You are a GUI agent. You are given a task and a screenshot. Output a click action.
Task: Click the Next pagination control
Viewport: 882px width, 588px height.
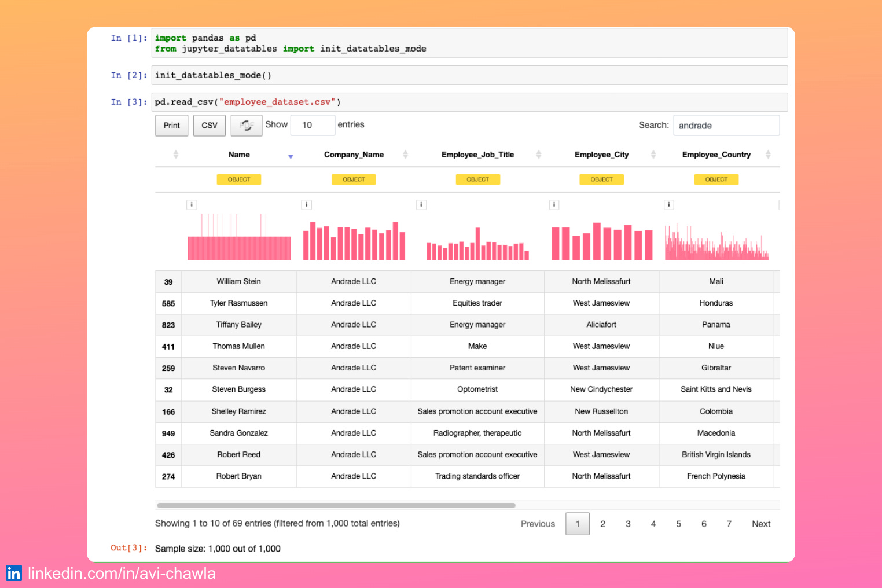click(x=761, y=524)
